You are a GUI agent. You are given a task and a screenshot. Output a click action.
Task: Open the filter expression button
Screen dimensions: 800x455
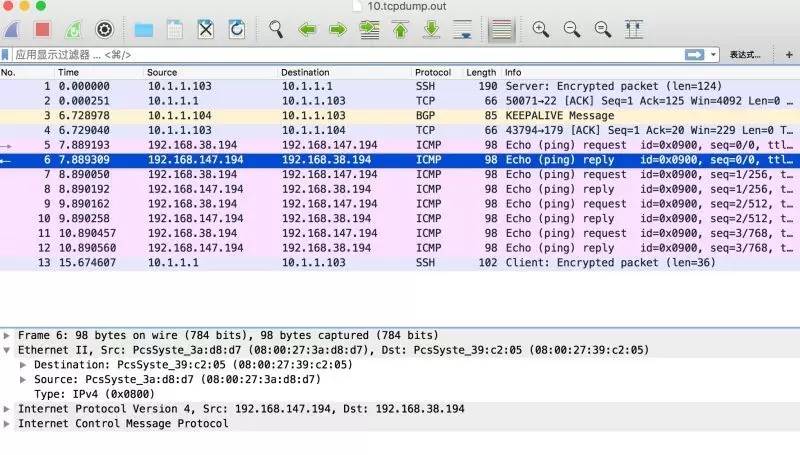[x=745, y=55]
